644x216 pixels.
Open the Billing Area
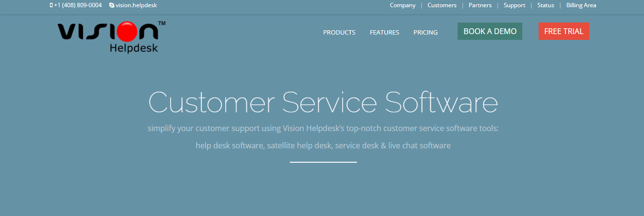tap(581, 5)
